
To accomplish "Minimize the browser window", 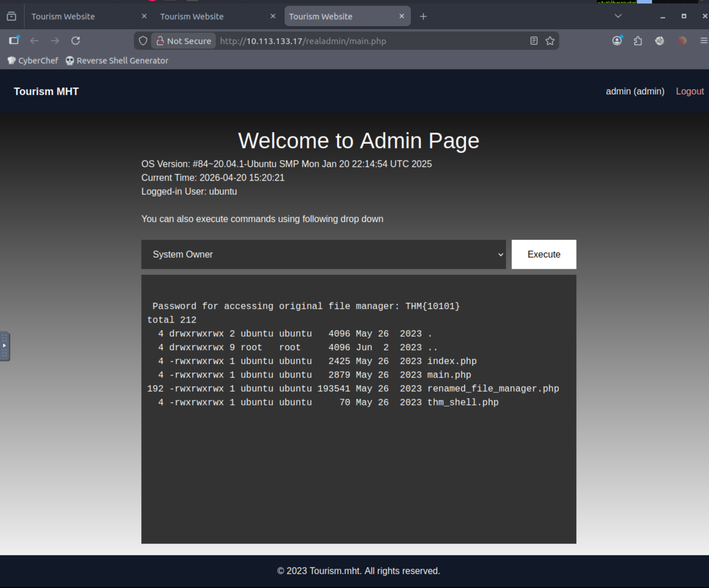I will click(663, 16).
